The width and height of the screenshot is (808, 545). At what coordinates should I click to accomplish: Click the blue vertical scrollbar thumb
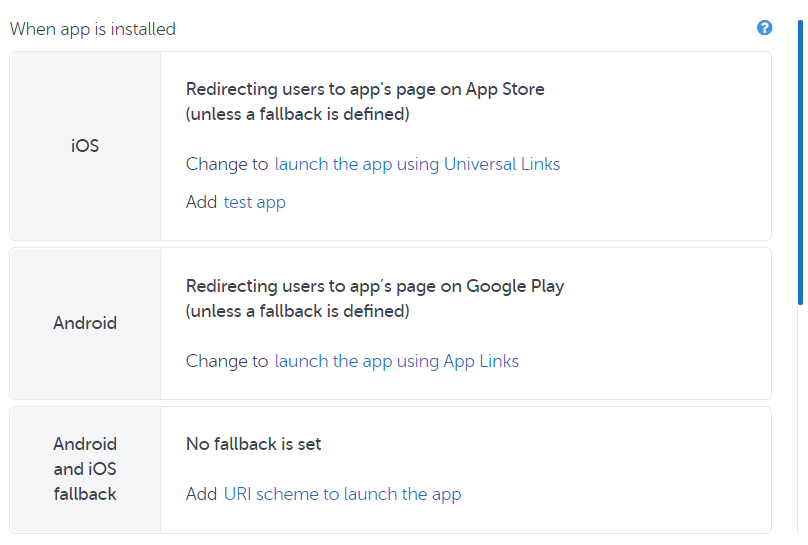click(x=799, y=160)
